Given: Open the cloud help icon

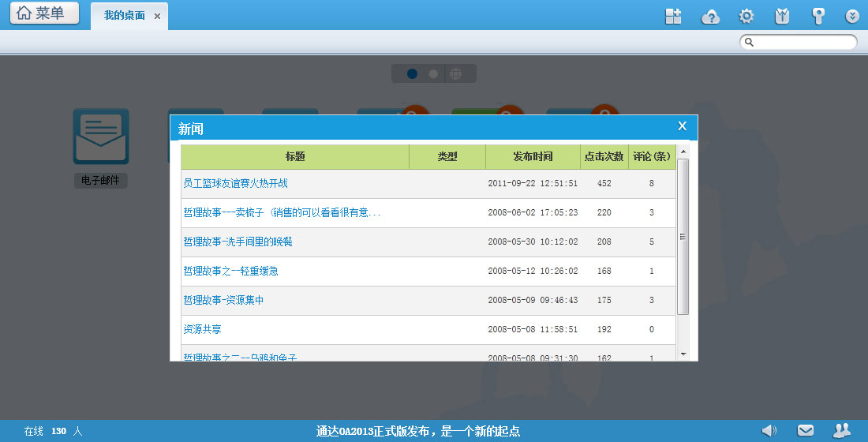Looking at the screenshot, I should pos(710,17).
